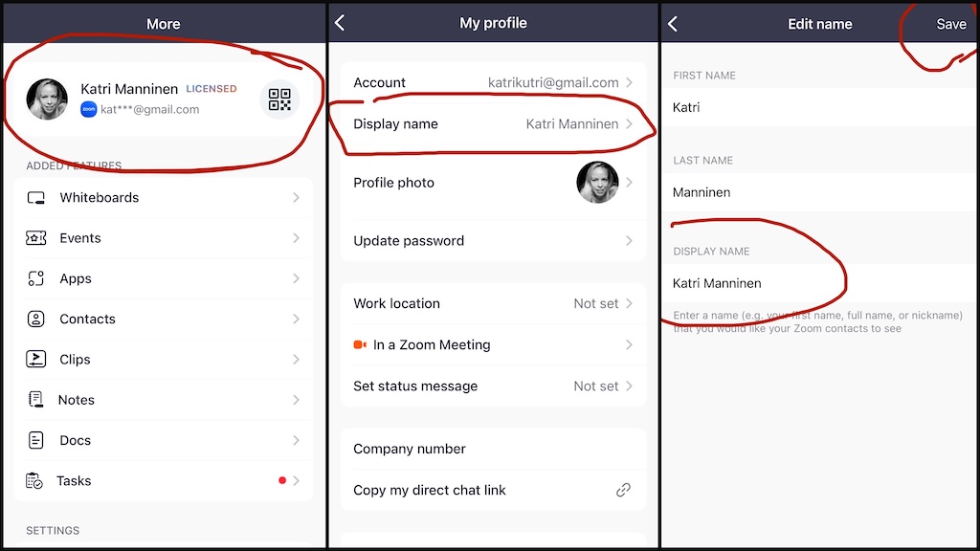Click the Clips play icon

click(35, 360)
